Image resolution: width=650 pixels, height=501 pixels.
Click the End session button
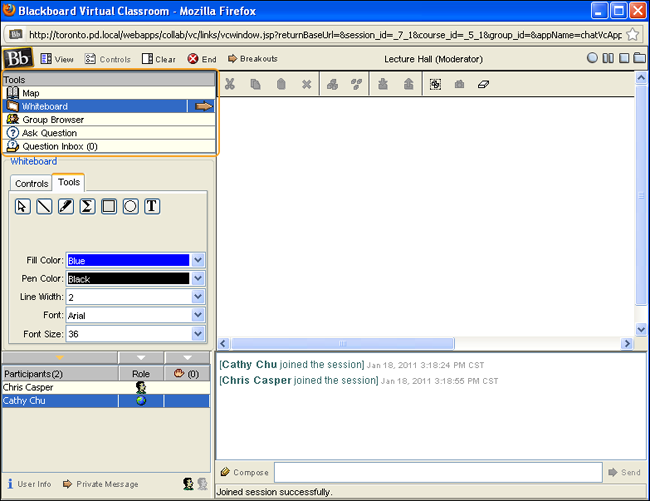point(201,59)
